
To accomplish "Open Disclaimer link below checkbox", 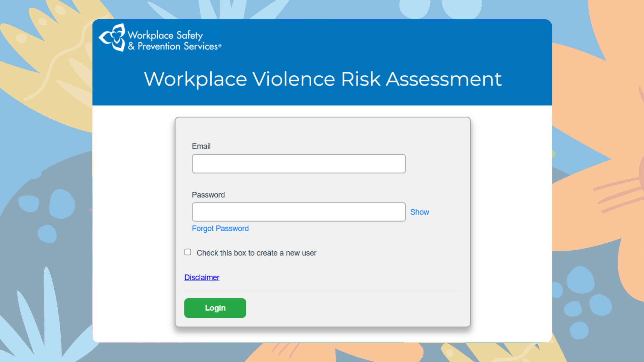I will [x=202, y=277].
